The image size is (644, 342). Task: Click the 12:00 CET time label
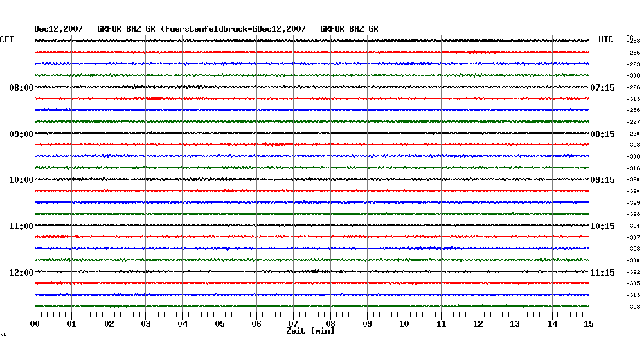pyautogui.click(x=21, y=273)
